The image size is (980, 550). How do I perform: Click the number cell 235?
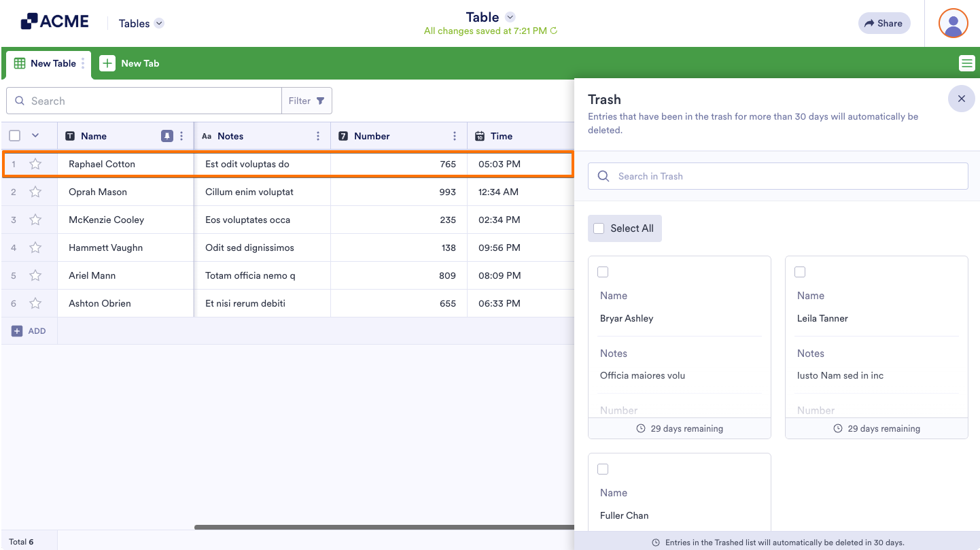click(x=399, y=220)
